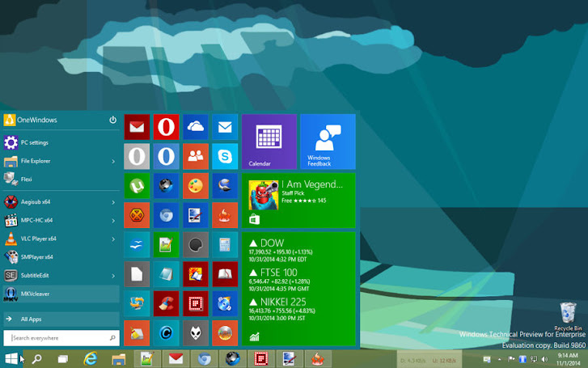Open the flame icon tile in Start menu
The height and width of the screenshot is (368, 588).
(x=225, y=215)
